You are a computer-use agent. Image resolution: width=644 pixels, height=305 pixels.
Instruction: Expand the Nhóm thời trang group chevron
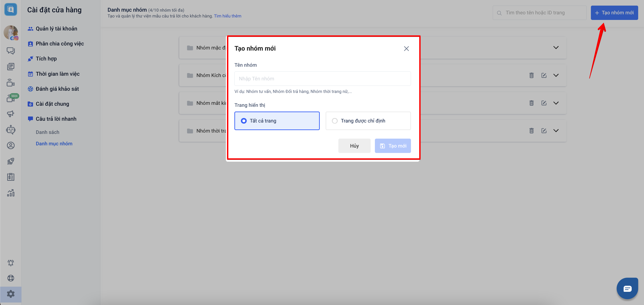pyautogui.click(x=555, y=131)
